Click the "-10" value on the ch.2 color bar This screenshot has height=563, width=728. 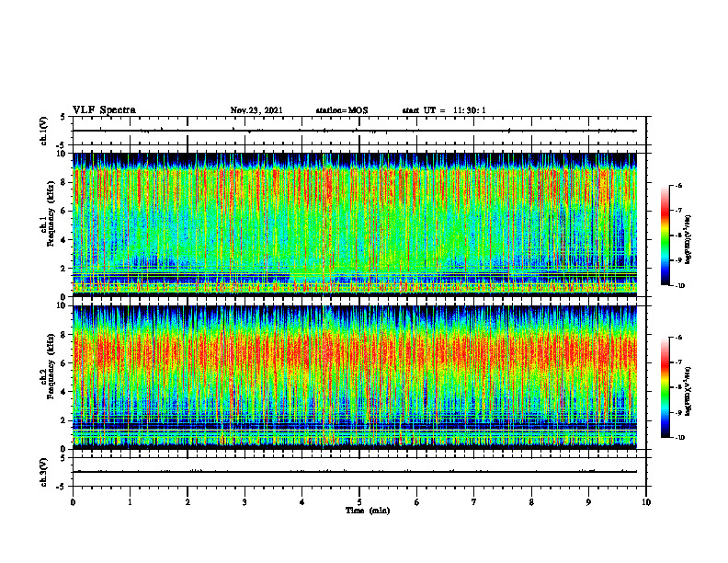pos(679,438)
